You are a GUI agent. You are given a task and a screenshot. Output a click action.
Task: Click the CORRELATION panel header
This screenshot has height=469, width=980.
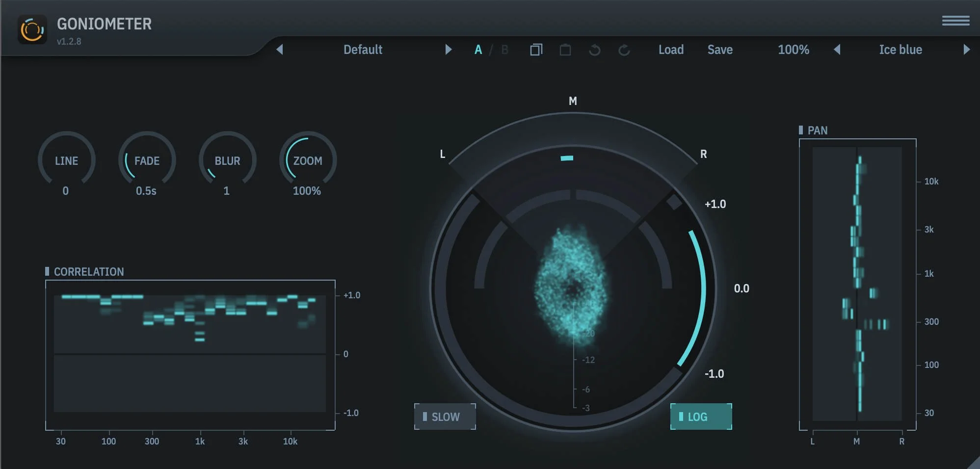pos(89,272)
